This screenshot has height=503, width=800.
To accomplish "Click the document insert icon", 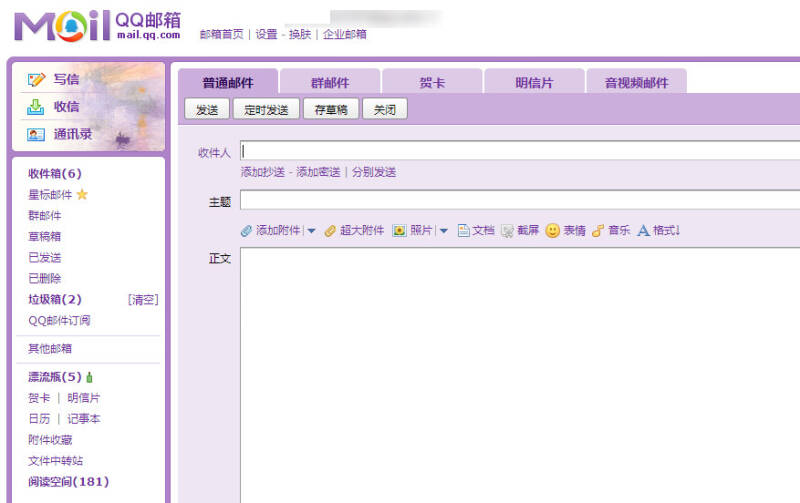I will 463,231.
